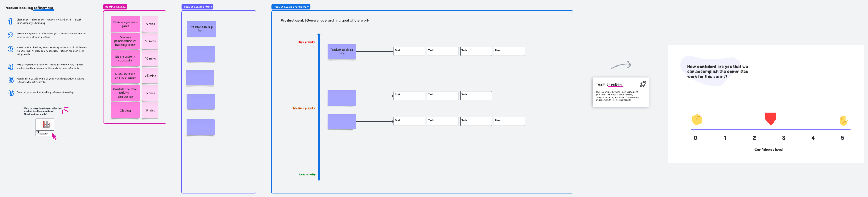Click the raised hand emoji on confidence scale
This screenshot has height=197, width=868.
(x=843, y=120)
